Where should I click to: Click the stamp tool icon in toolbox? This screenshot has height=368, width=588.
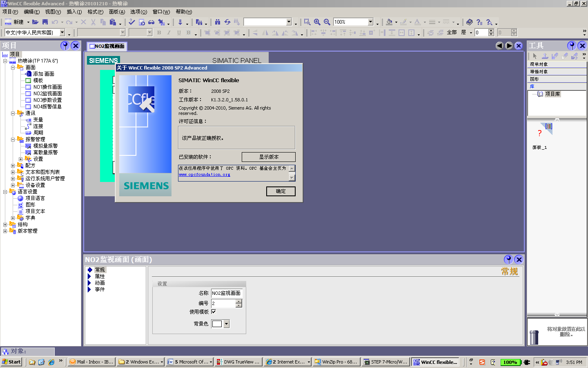click(x=545, y=56)
